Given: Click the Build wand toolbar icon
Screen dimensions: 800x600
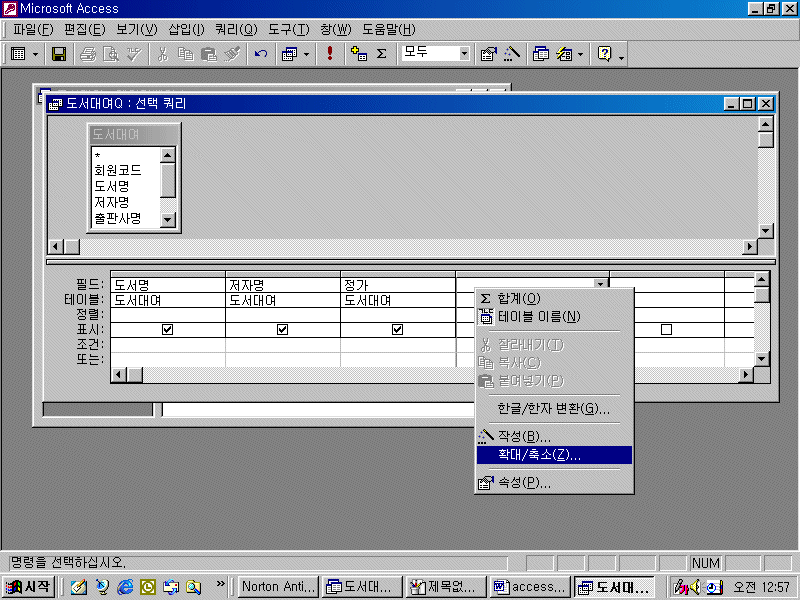Looking at the screenshot, I should [511, 54].
